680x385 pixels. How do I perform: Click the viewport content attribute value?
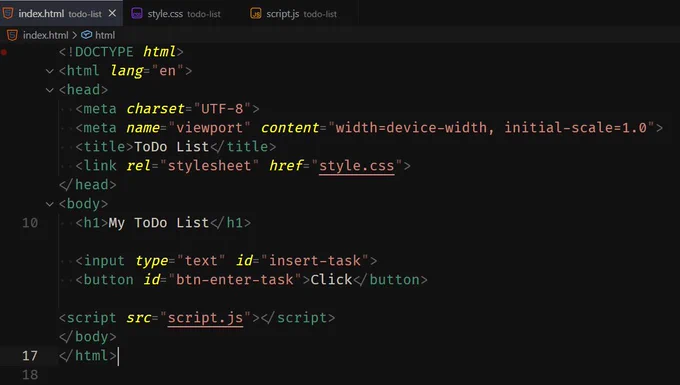pyautogui.click(x=491, y=127)
